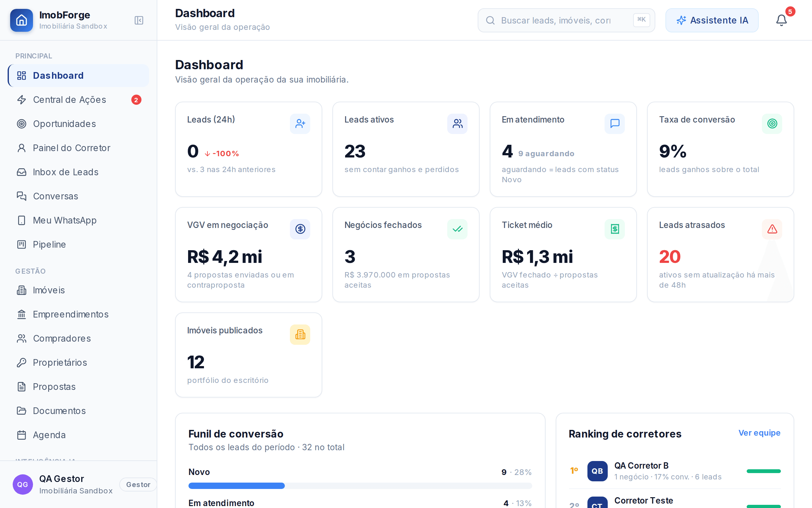812x508 pixels.
Task: Click the 9 aguardando label
Action: (546, 154)
